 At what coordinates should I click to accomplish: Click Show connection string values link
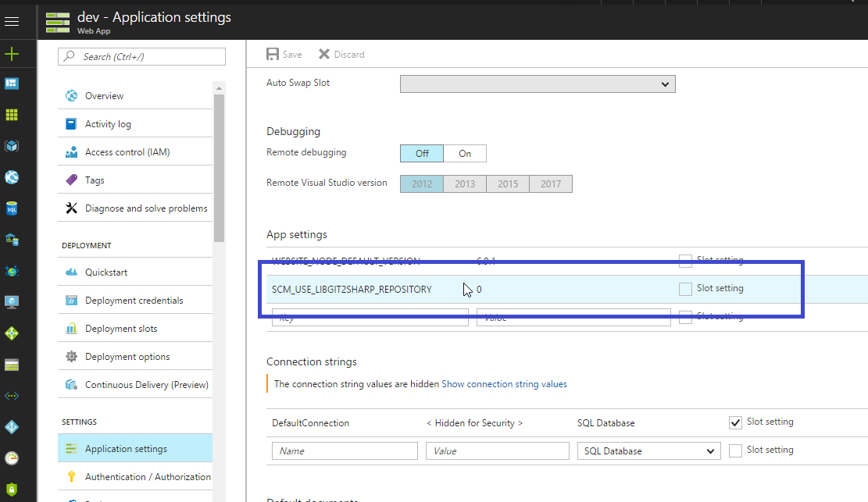(504, 384)
